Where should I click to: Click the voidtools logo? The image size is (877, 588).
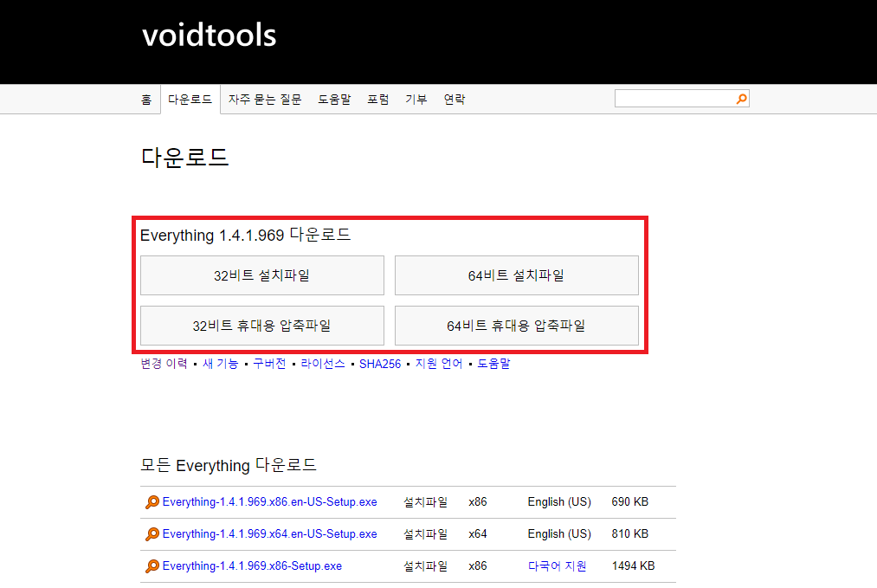(x=210, y=36)
